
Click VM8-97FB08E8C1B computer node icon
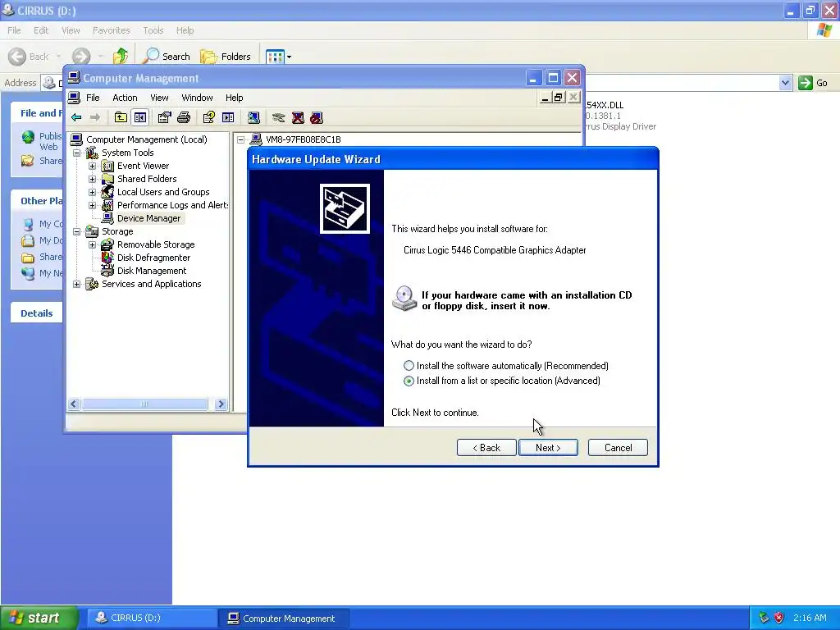(256, 139)
